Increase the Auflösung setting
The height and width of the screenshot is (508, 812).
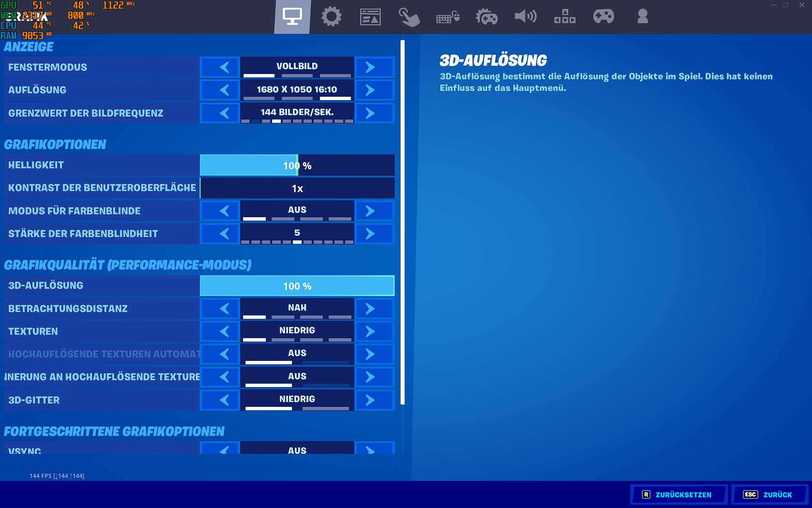[x=375, y=90]
